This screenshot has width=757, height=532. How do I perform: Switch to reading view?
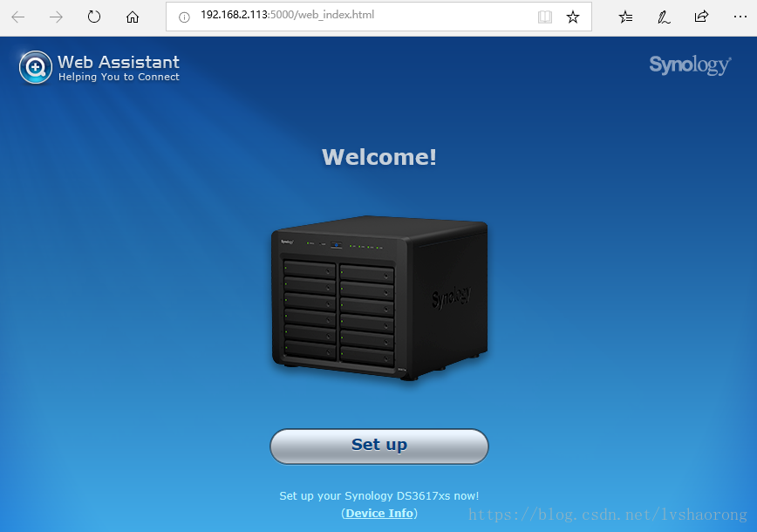tap(545, 17)
